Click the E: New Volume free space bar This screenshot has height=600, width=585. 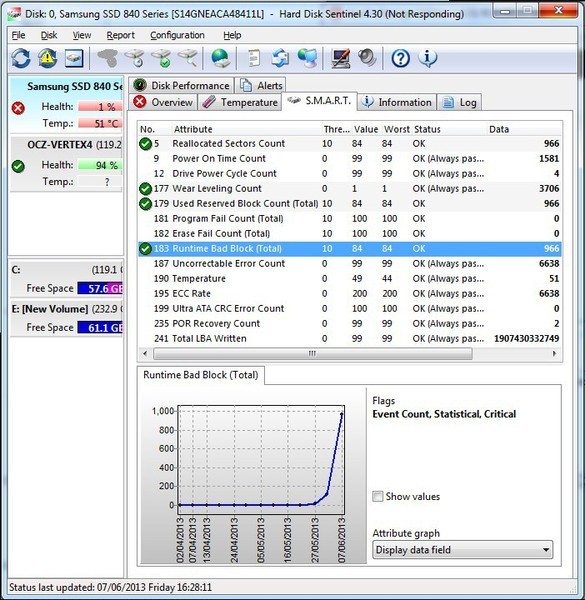point(100,328)
